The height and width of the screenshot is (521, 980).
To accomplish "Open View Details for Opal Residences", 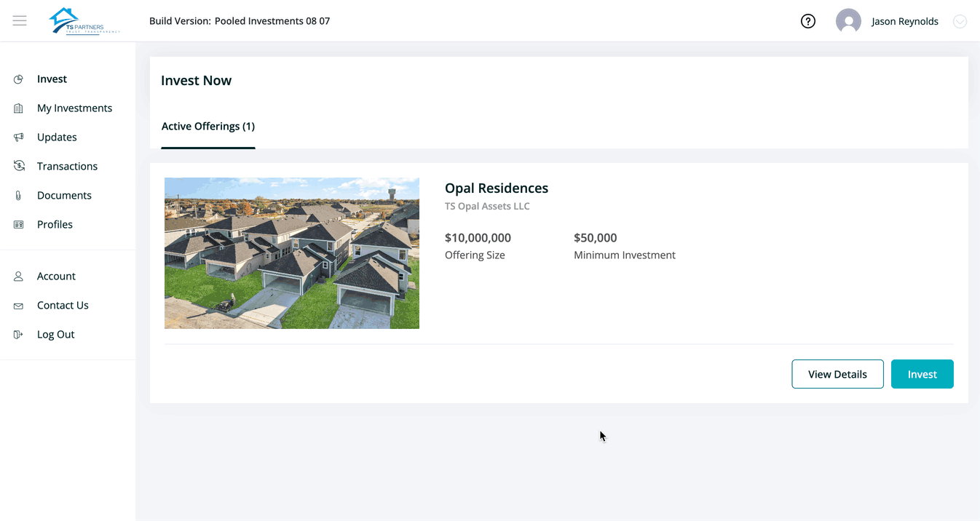I will (x=837, y=373).
